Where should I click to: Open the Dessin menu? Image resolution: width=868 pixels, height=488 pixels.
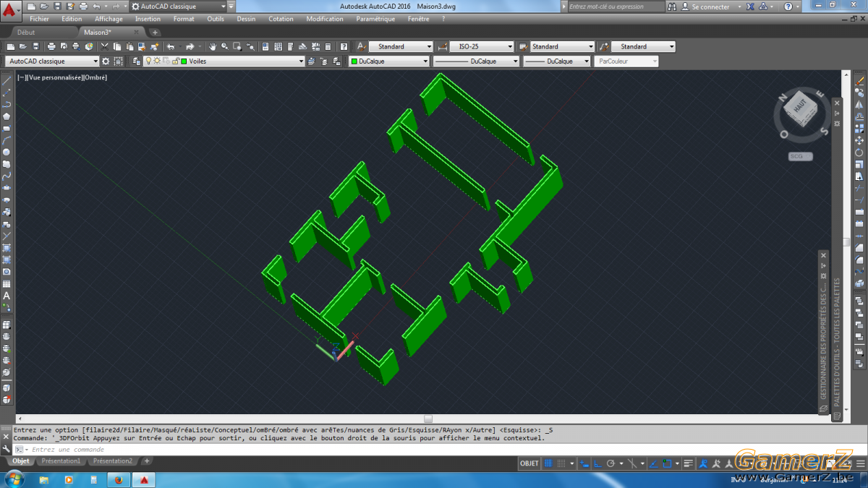pos(246,19)
